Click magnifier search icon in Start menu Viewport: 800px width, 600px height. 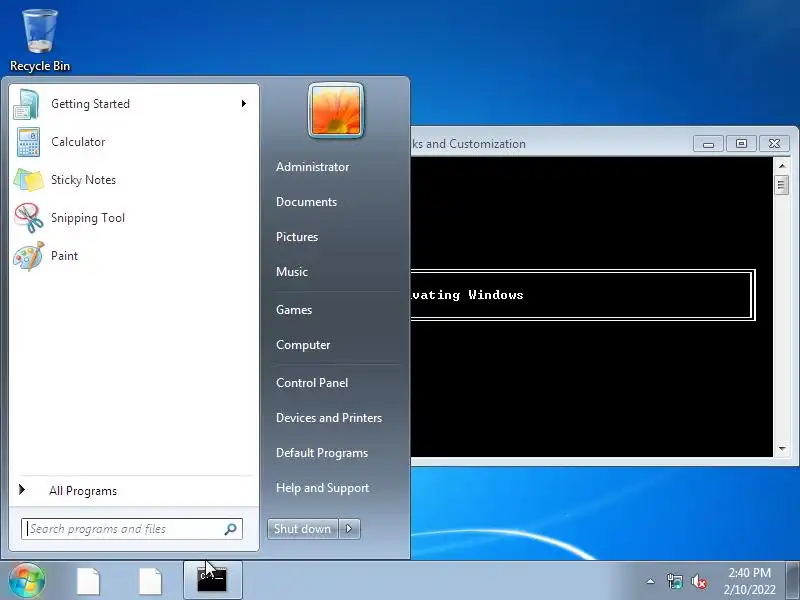[x=230, y=529]
